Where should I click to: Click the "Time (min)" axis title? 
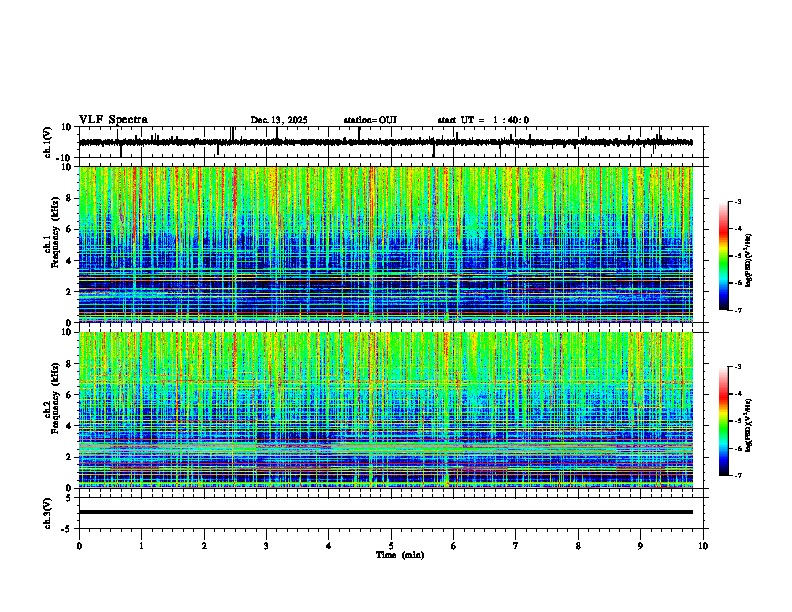pyautogui.click(x=400, y=555)
